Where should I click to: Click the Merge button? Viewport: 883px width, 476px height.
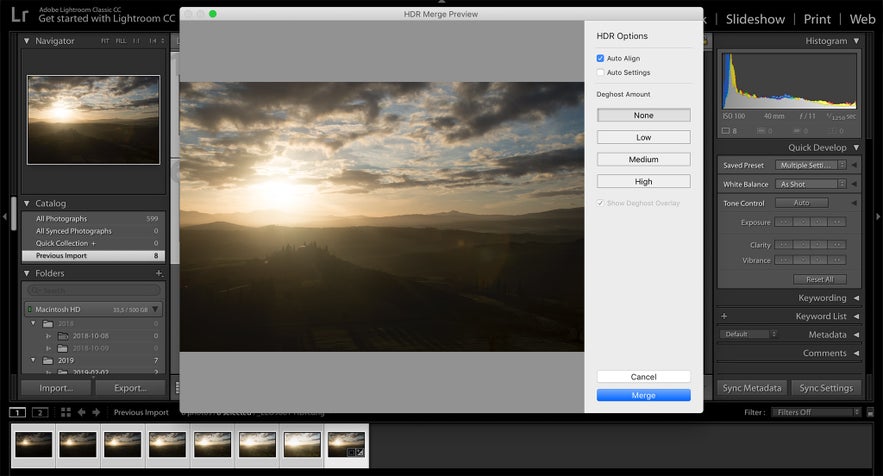(643, 395)
